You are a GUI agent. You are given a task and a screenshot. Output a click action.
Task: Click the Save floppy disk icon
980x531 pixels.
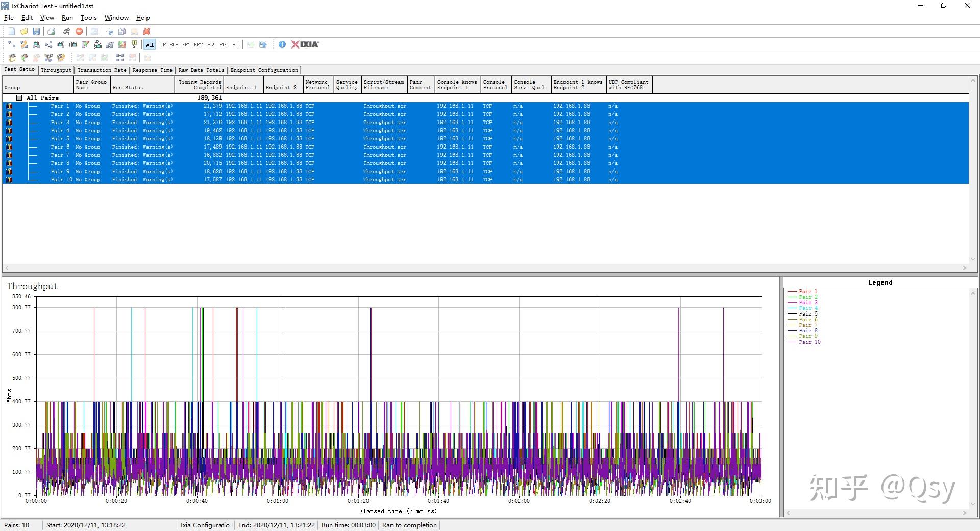(x=36, y=31)
